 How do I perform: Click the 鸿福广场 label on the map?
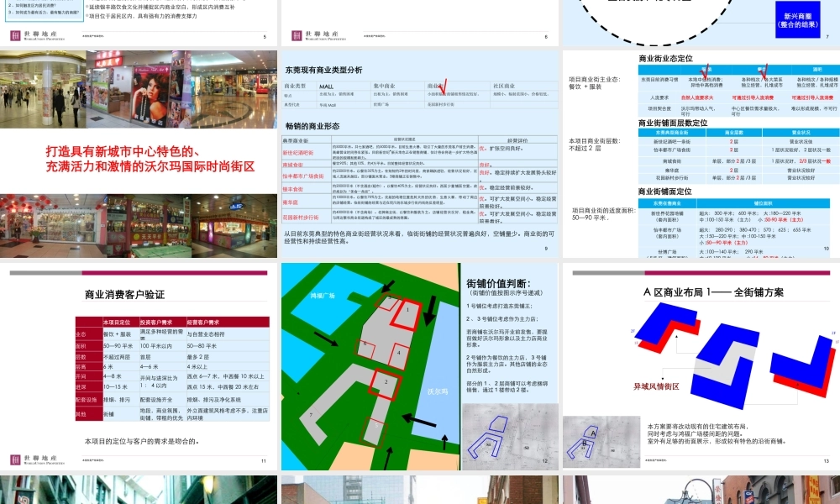pos(322,296)
